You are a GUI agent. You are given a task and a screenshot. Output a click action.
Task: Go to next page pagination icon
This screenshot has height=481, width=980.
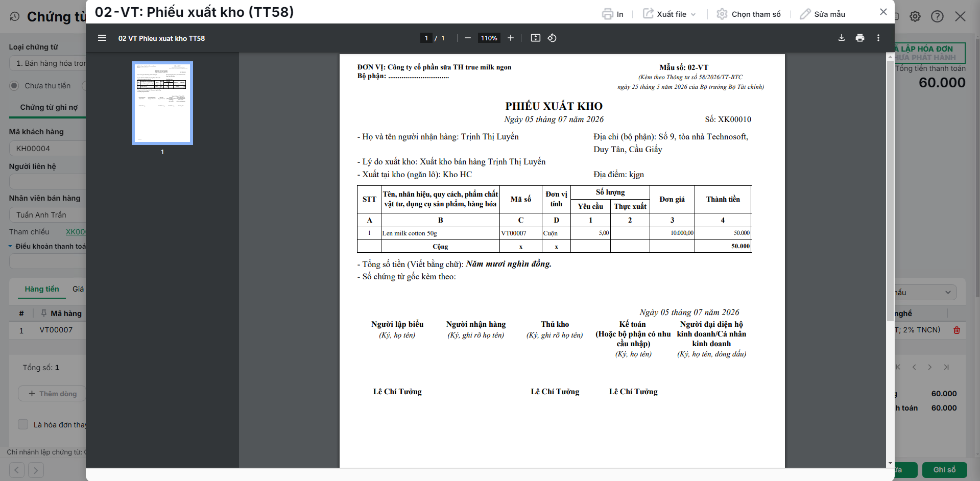930,367
